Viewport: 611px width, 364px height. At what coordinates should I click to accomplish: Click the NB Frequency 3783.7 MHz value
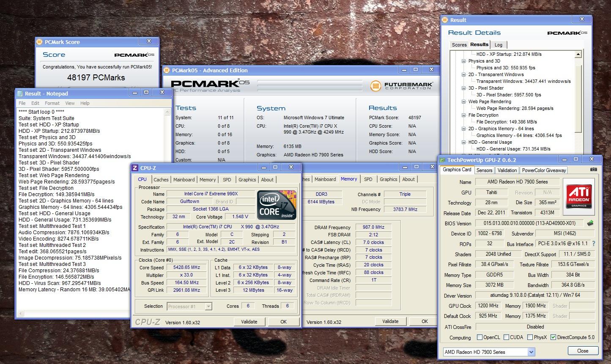tap(405, 209)
